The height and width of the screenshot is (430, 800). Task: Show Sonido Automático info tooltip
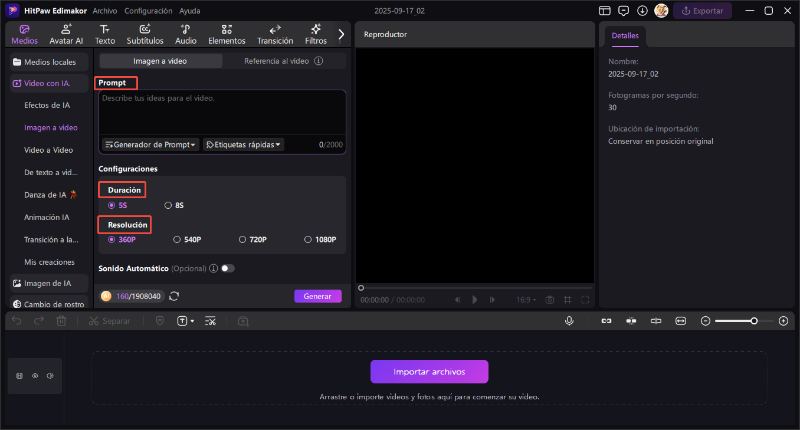point(213,268)
